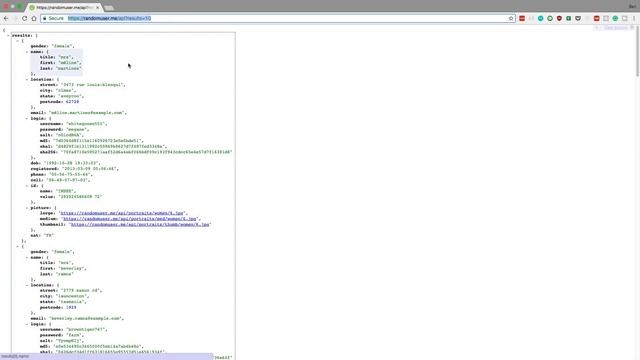Collapse the id object with name INSEE
640x360 pixels.
[x=27, y=186]
